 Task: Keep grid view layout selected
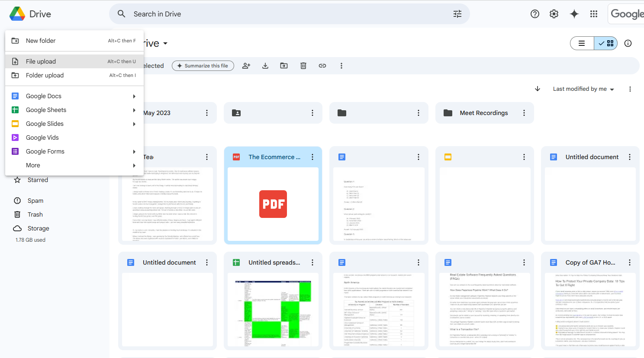(x=605, y=43)
